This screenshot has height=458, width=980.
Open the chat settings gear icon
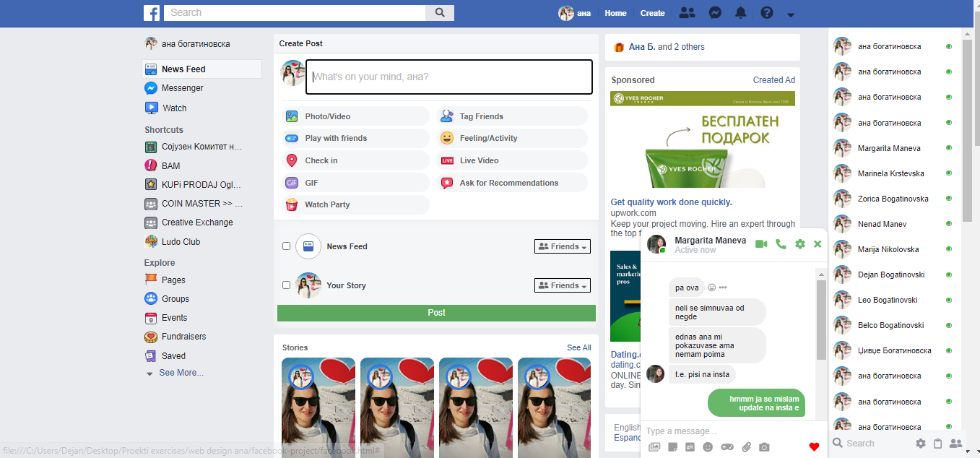click(799, 244)
